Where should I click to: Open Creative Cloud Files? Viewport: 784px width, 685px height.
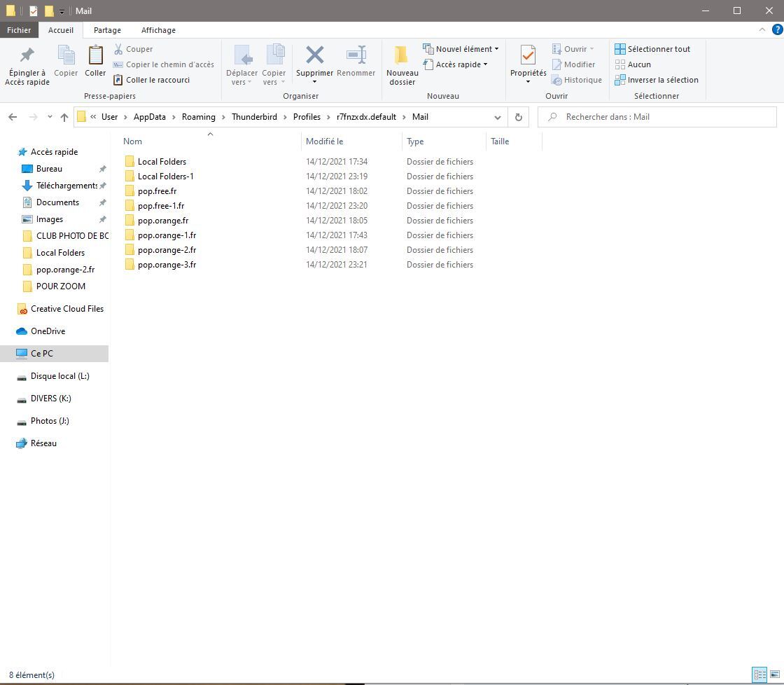pyautogui.click(x=67, y=309)
